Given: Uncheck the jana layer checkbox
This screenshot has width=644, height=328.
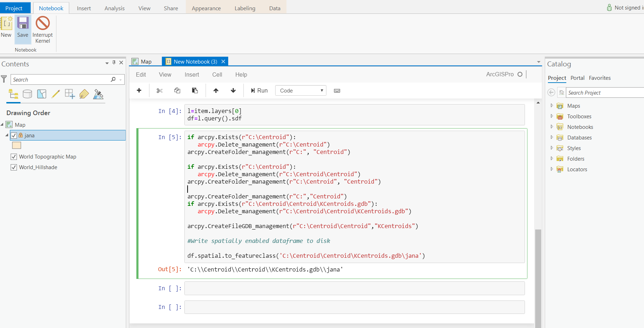Looking at the screenshot, I should (x=13, y=135).
